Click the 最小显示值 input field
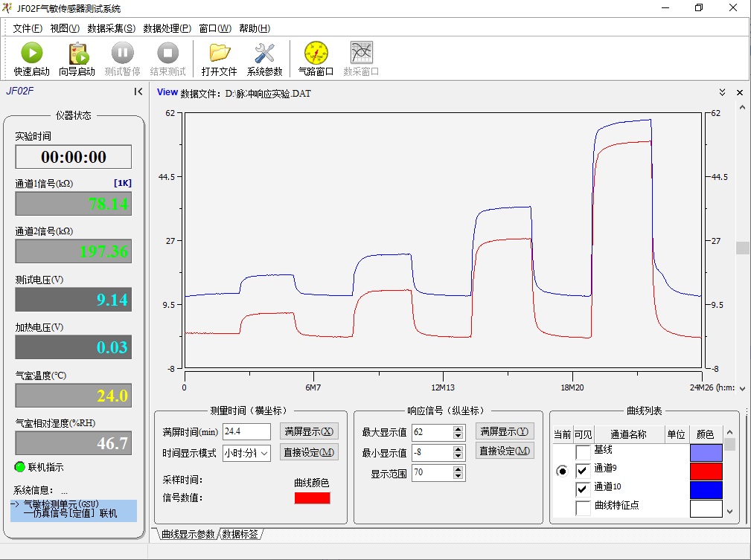The image size is (751, 560). (x=432, y=452)
